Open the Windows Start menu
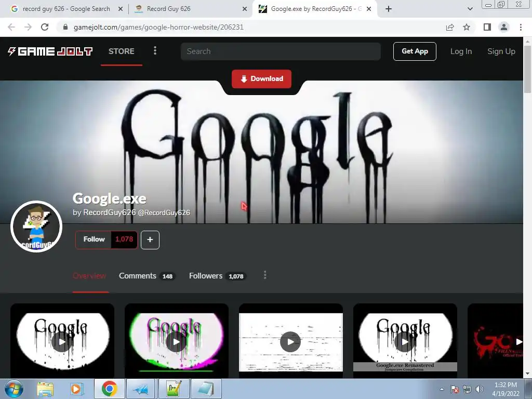 [14, 389]
